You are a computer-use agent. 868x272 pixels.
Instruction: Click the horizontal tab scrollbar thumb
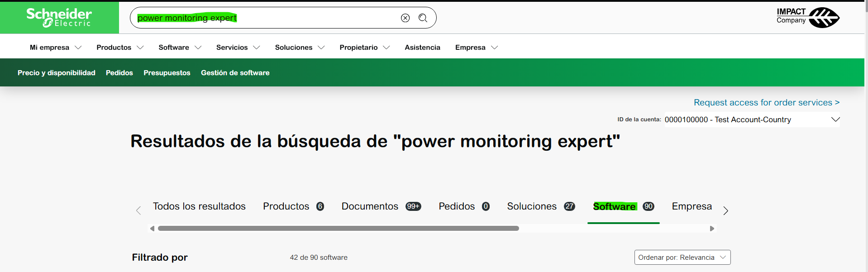click(338, 229)
